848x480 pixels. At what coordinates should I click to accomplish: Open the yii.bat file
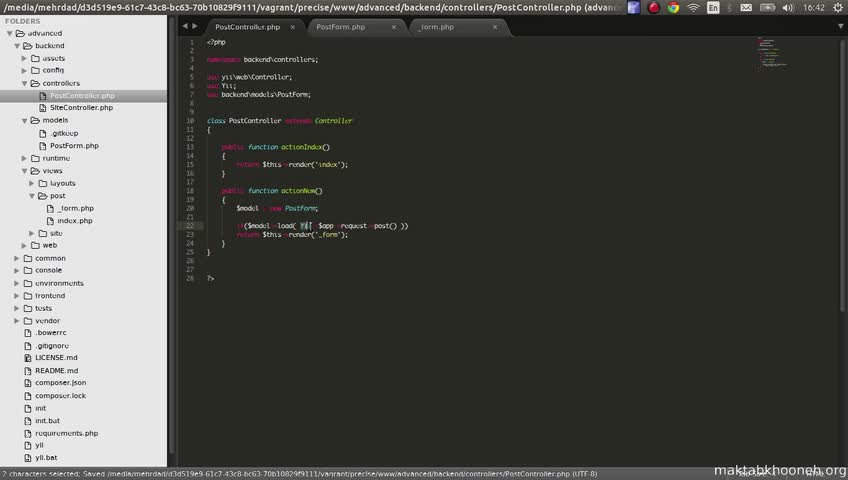[46, 457]
